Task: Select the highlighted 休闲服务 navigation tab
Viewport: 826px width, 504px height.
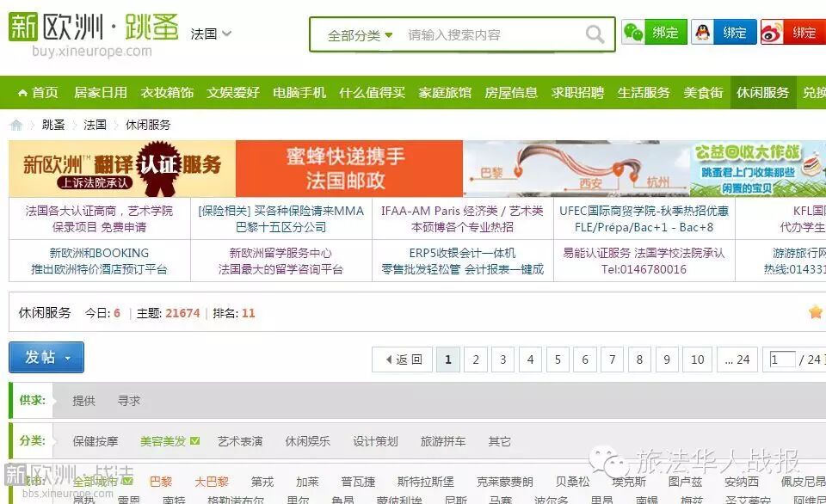Action: [763, 93]
